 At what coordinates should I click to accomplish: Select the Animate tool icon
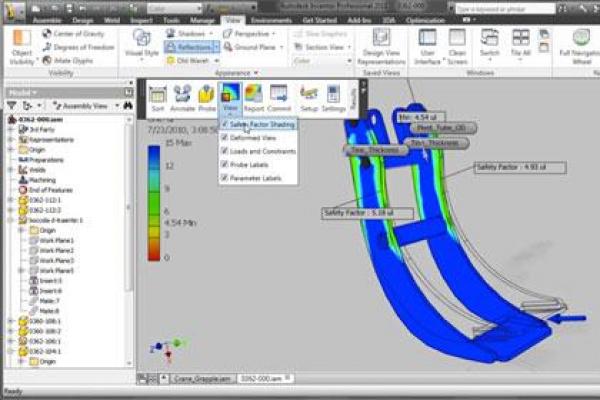coord(182,96)
